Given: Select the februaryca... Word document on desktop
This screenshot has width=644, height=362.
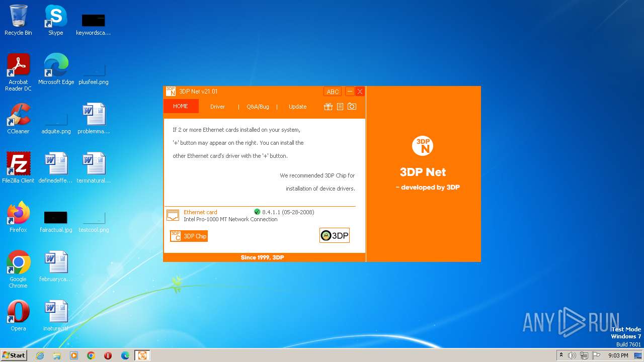Looking at the screenshot, I should tap(56, 266).
